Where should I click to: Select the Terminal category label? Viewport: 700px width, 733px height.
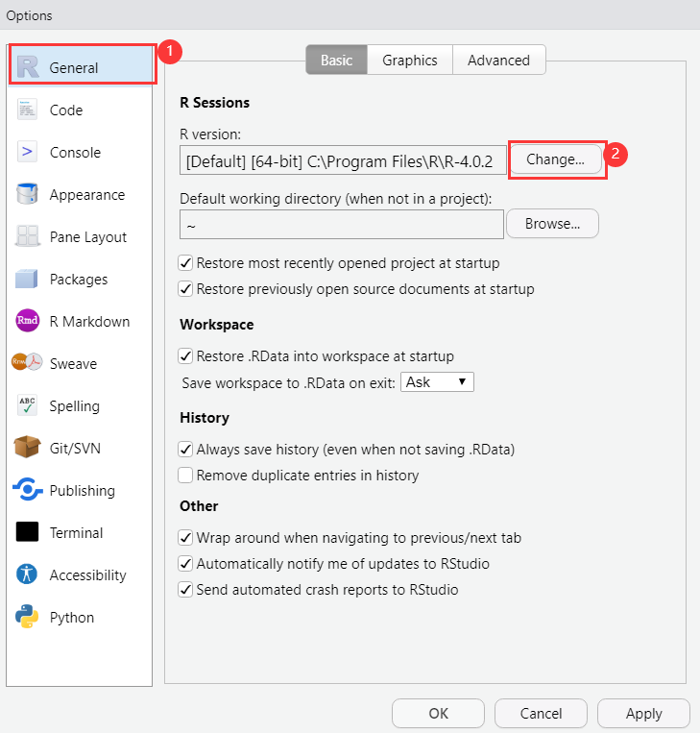point(76,533)
